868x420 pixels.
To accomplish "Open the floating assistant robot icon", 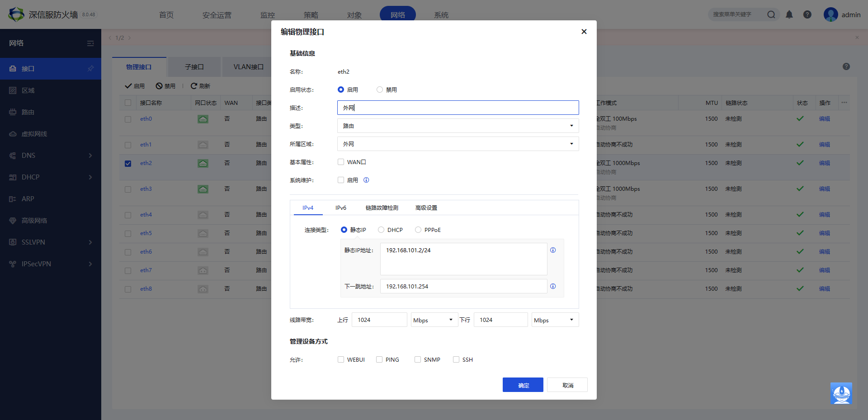I will pyautogui.click(x=841, y=393).
